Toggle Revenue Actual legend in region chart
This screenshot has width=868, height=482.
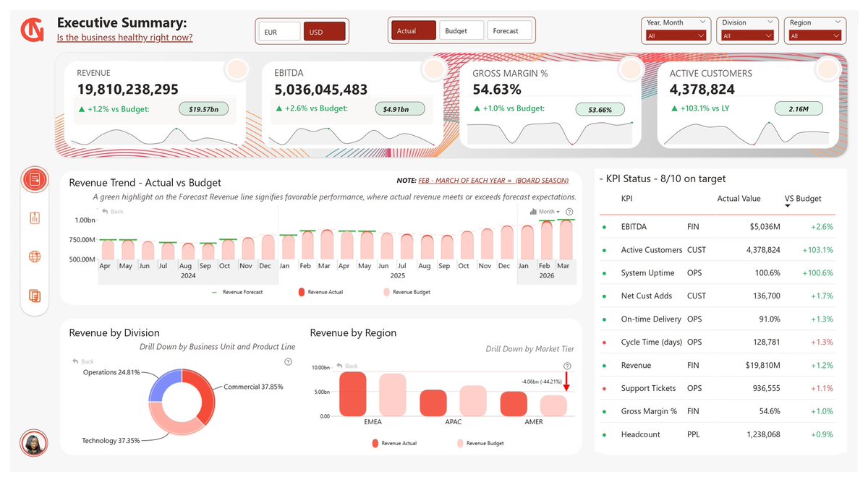click(394, 443)
